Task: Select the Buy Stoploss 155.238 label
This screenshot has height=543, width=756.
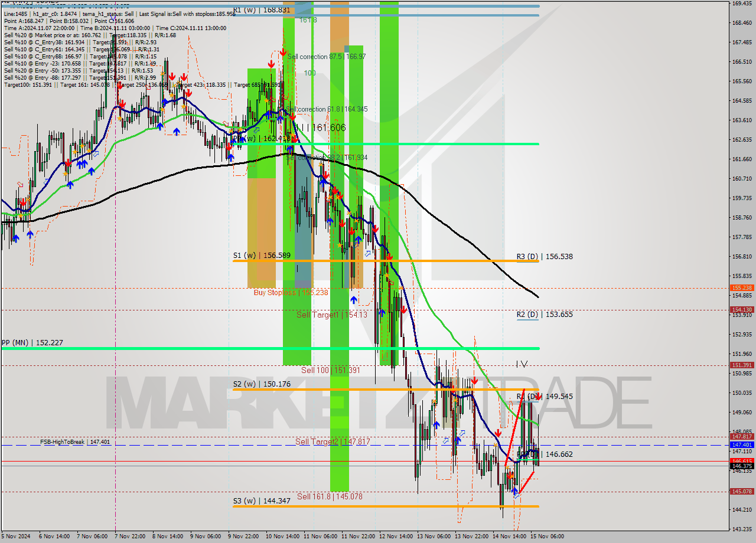Action: (291, 292)
